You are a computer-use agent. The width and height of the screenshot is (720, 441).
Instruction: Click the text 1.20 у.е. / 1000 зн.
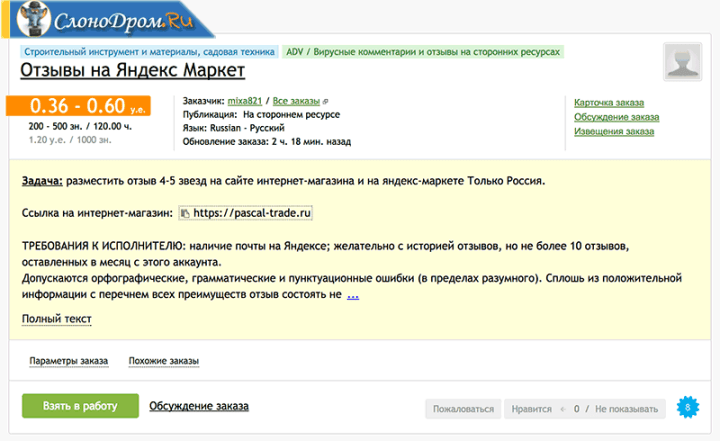click(70, 140)
